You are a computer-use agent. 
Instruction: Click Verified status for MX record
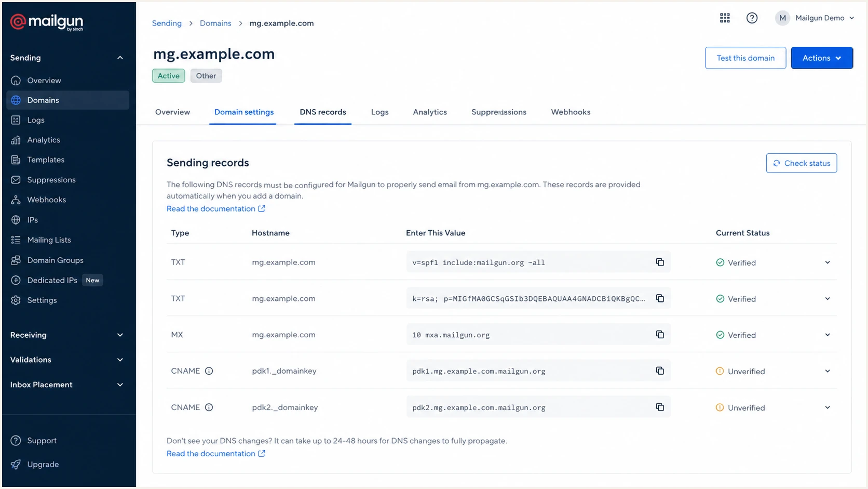(x=736, y=335)
